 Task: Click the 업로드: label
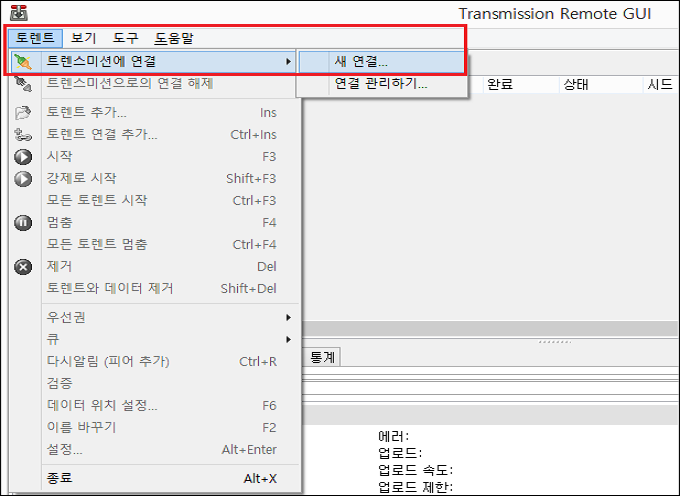tap(400, 453)
